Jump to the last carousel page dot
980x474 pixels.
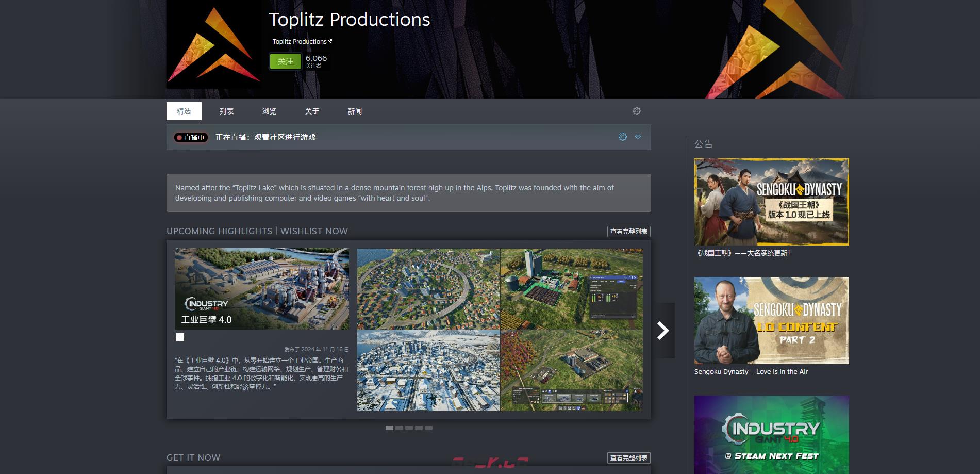click(x=428, y=428)
